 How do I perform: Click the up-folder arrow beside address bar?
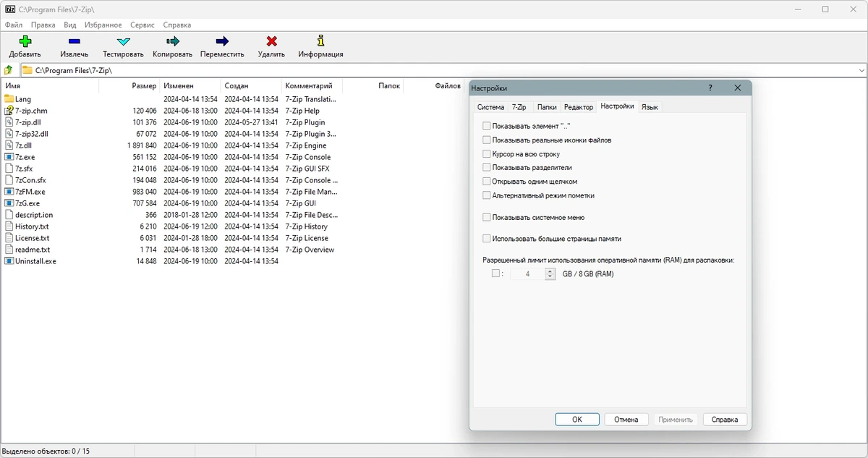click(x=9, y=70)
